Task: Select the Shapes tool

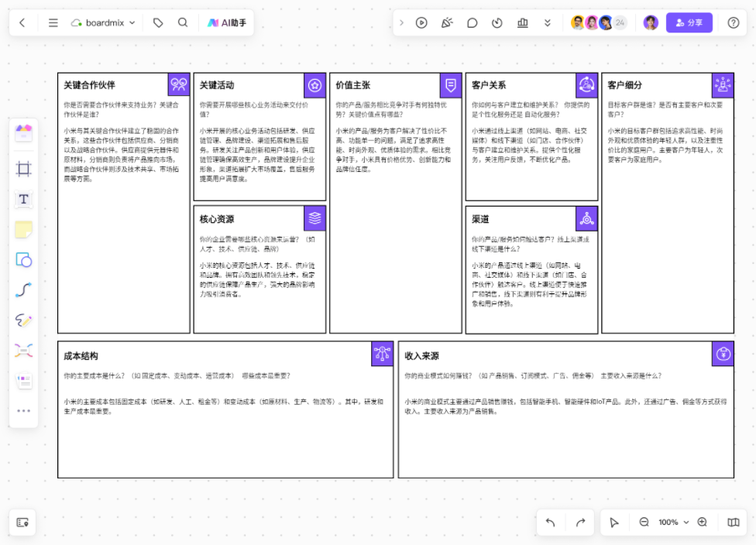Action: pyautogui.click(x=23, y=260)
